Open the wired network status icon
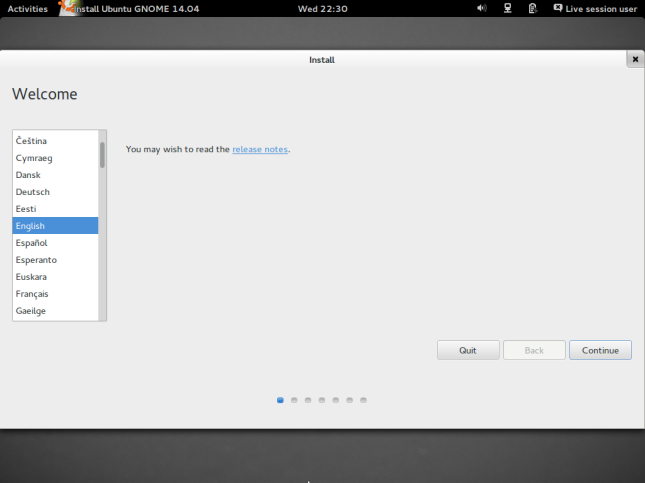This screenshot has height=483, width=645. pyautogui.click(x=508, y=8)
